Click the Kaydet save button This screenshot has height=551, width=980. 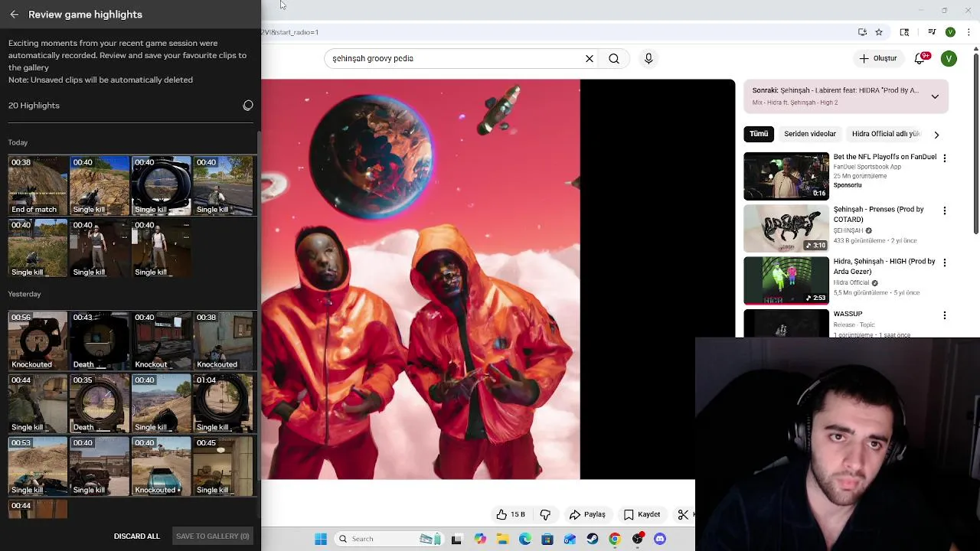click(x=642, y=514)
